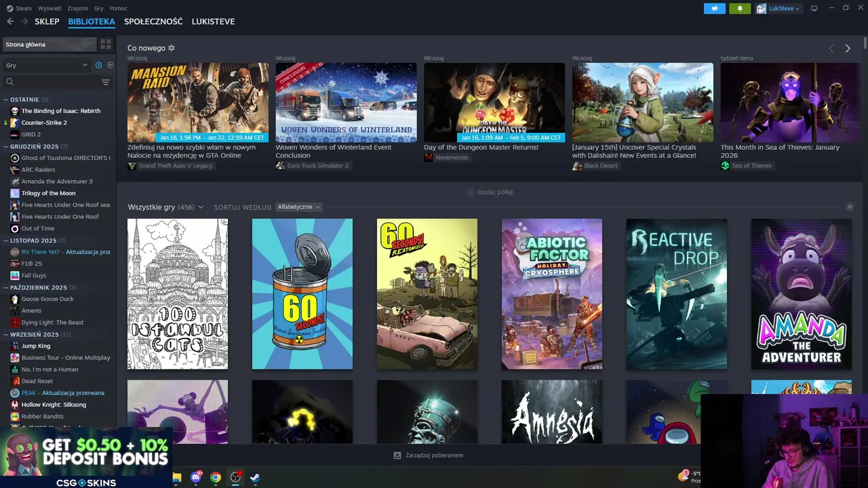Click the Strona główna button
This screenshot has width=868, height=488.
pos(49,44)
